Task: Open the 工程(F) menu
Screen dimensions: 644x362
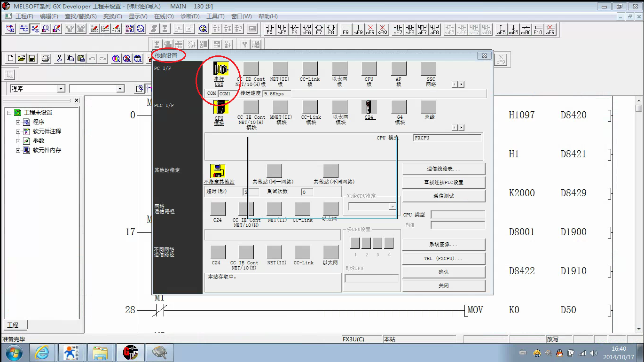Action: [x=24, y=16]
